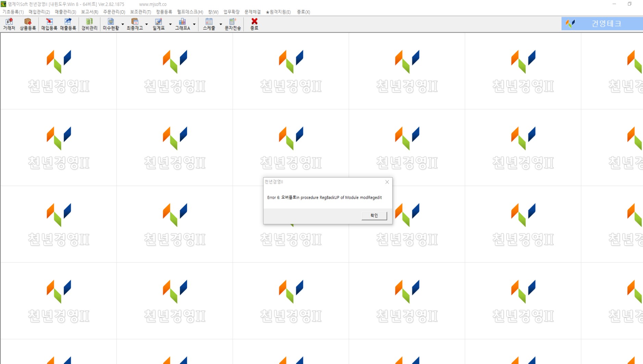Open 일계표 toolbar icon
The image size is (643, 364).
click(159, 24)
